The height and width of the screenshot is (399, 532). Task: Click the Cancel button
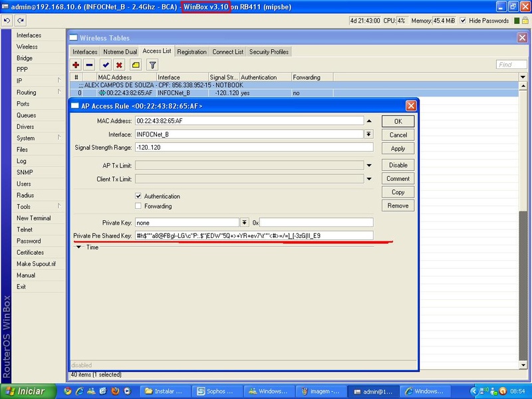click(398, 135)
